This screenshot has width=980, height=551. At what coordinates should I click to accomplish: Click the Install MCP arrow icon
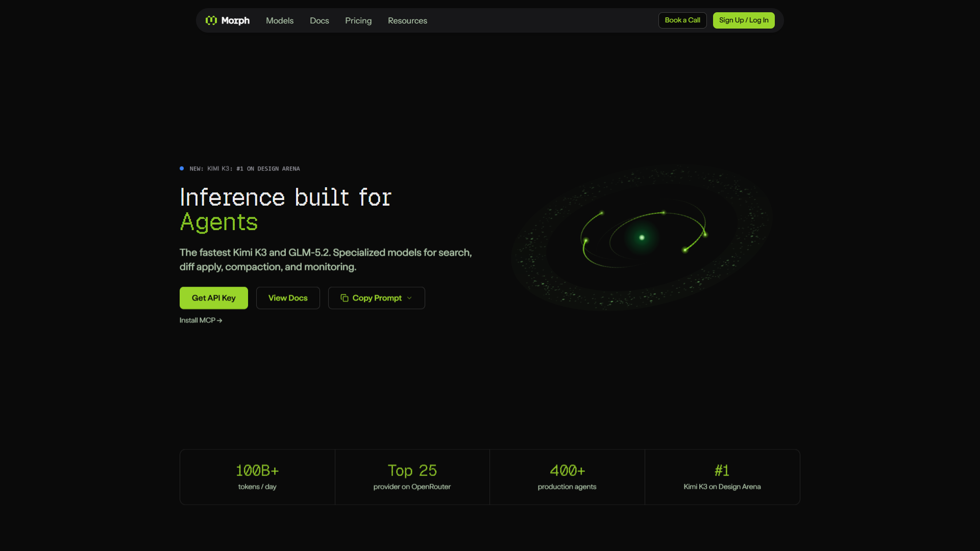click(219, 320)
